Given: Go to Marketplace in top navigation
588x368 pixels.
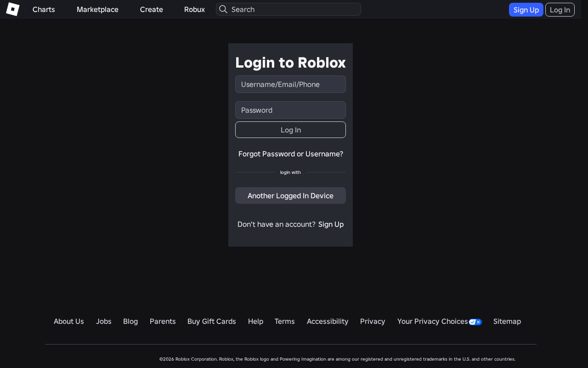Looking at the screenshot, I should point(97,9).
